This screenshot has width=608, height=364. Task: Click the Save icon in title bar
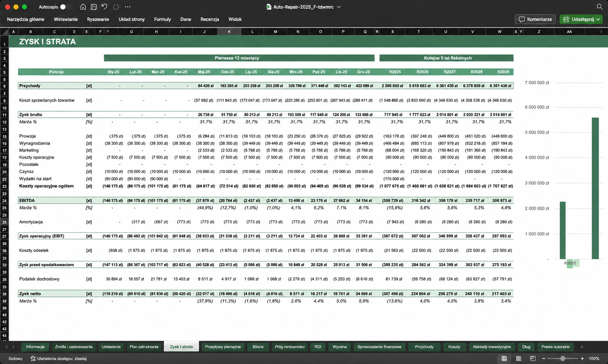point(94,7)
